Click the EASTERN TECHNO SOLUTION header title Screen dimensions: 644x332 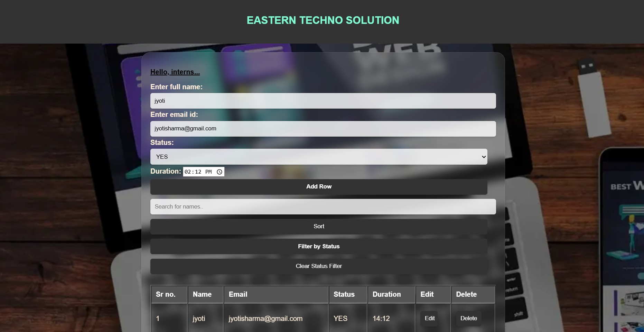(322, 20)
